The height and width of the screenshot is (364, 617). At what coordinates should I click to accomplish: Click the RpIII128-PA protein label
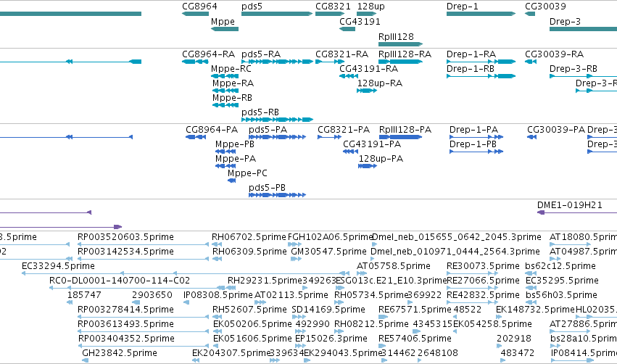(405, 130)
